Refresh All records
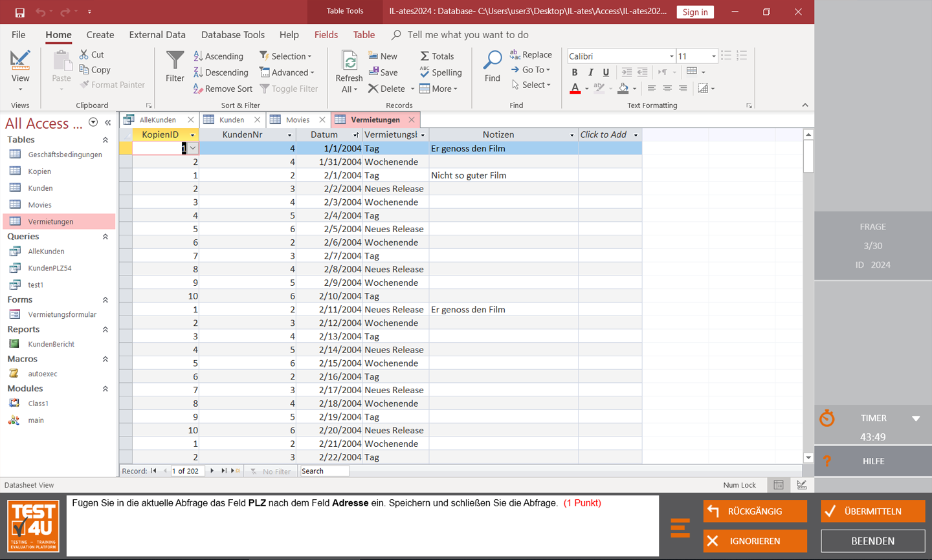The image size is (932, 560). click(349, 72)
